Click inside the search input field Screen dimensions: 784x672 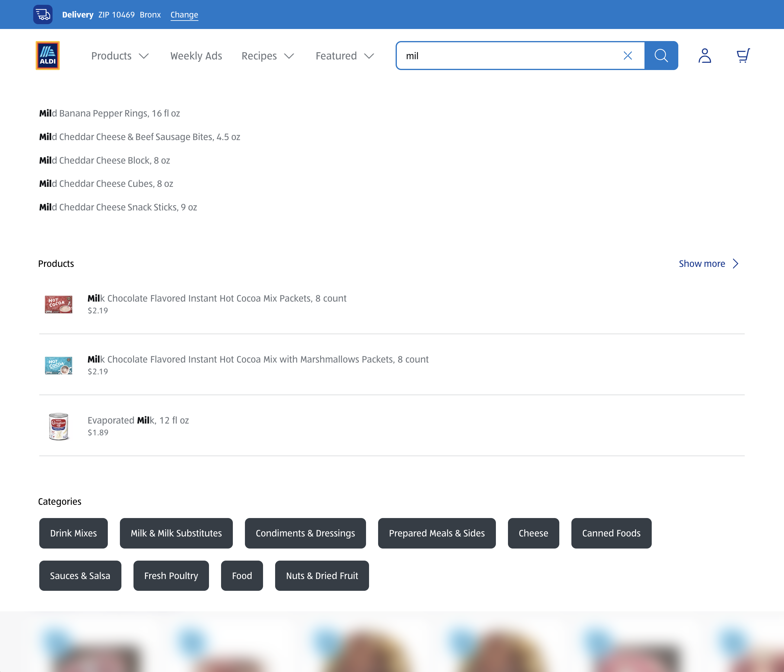(492, 55)
